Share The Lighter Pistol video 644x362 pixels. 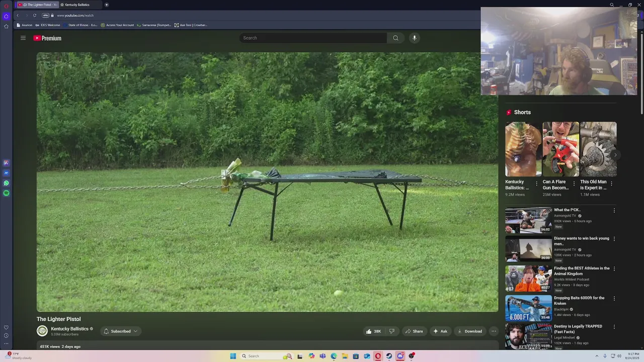[x=414, y=331]
